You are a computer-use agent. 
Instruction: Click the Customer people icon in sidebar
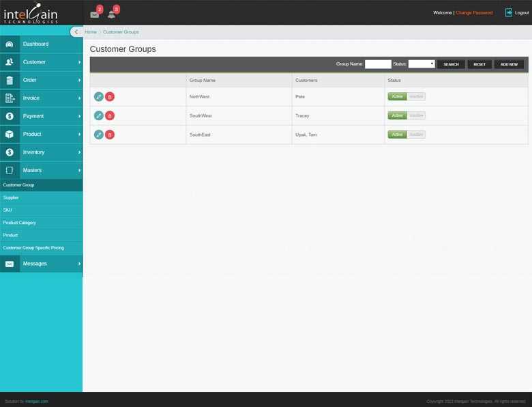coord(10,62)
